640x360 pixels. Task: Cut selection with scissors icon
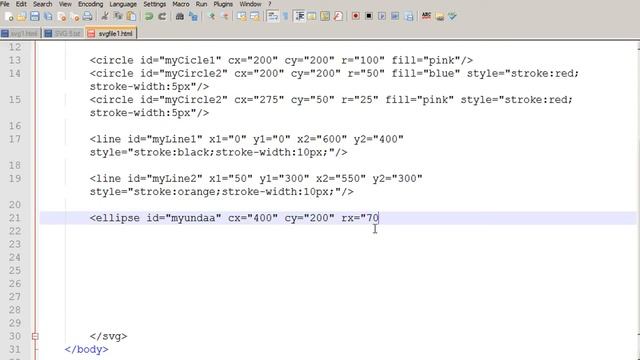[105, 16]
